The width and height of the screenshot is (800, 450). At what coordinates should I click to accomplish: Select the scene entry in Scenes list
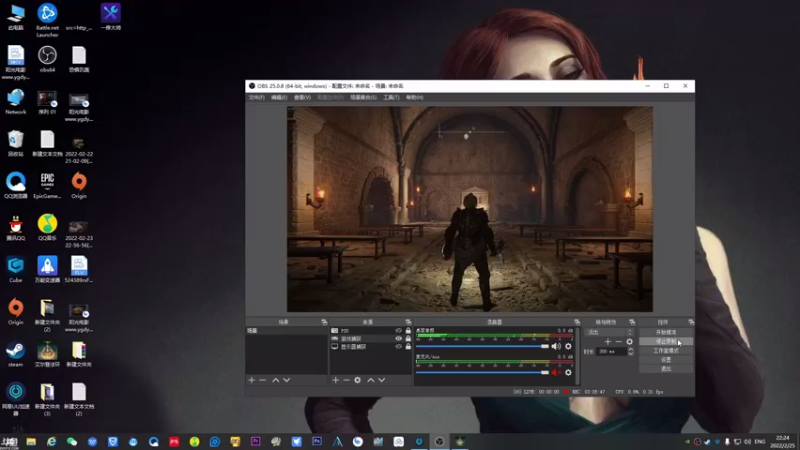286,331
